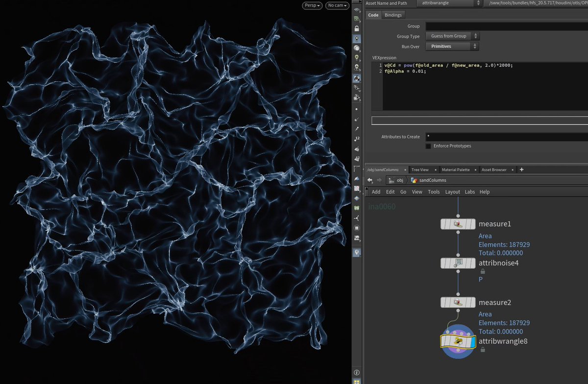Select the gray sphere shading icon
Screen dimensions: 588x384
click(x=357, y=48)
